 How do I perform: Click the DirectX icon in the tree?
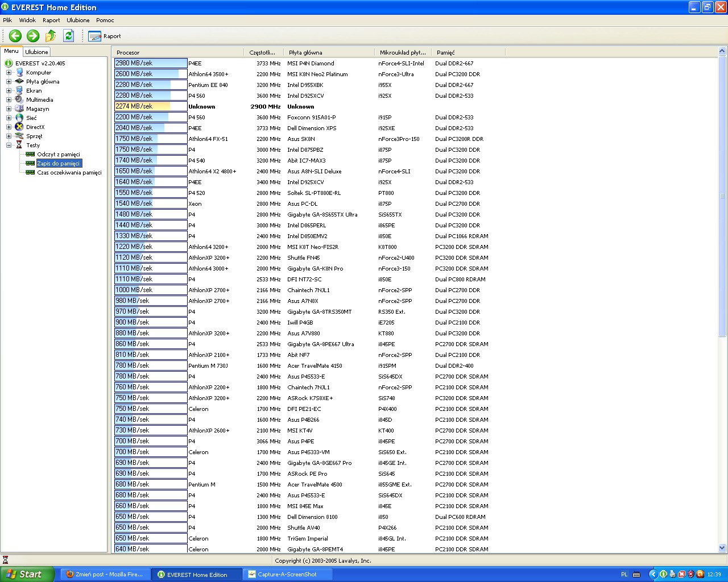20,127
